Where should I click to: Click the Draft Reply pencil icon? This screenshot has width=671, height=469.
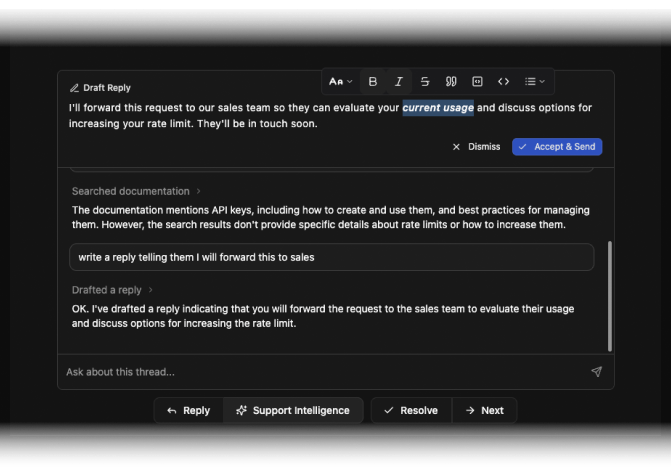pyautogui.click(x=74, y=88)
